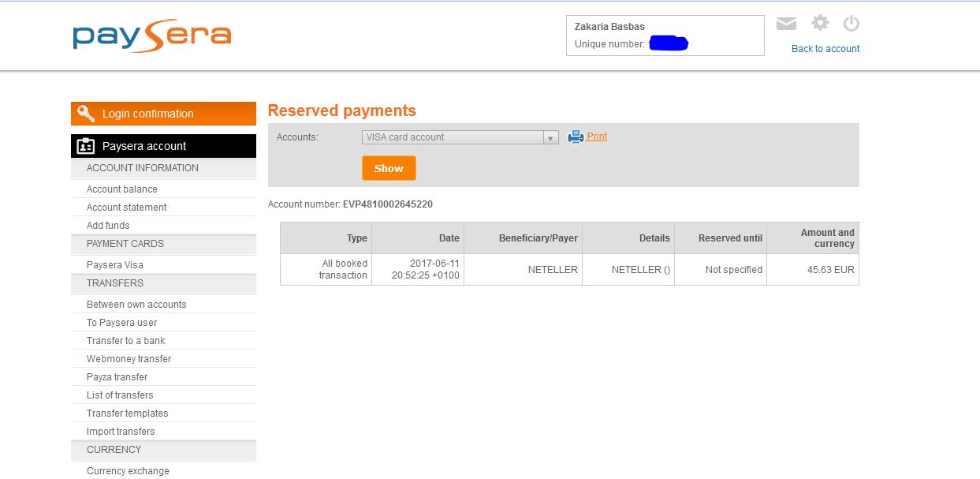Click the TRANSFERS section header
Image resolution: width=980 pixels, height=479 pixels.
point(163,283)
